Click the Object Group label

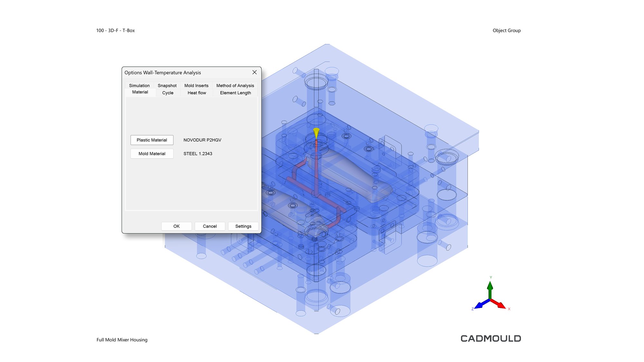(x=506, y=31)
